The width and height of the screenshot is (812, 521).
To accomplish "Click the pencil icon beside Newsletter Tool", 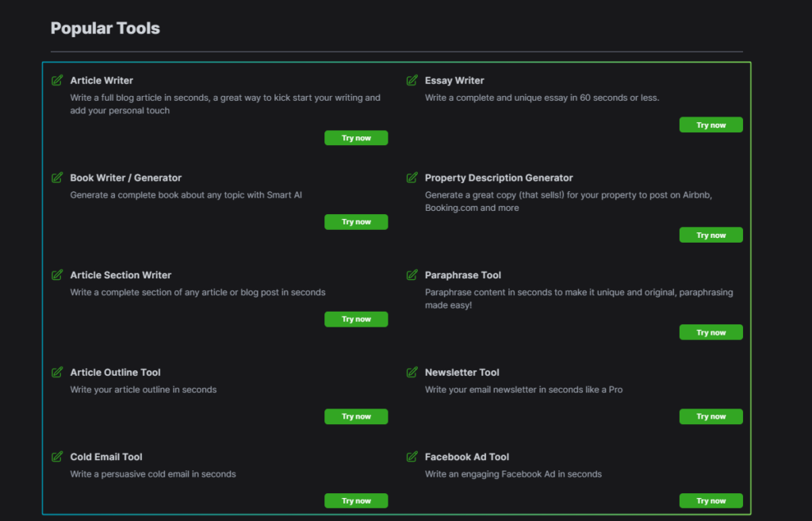I will click(x=412, y=372).
